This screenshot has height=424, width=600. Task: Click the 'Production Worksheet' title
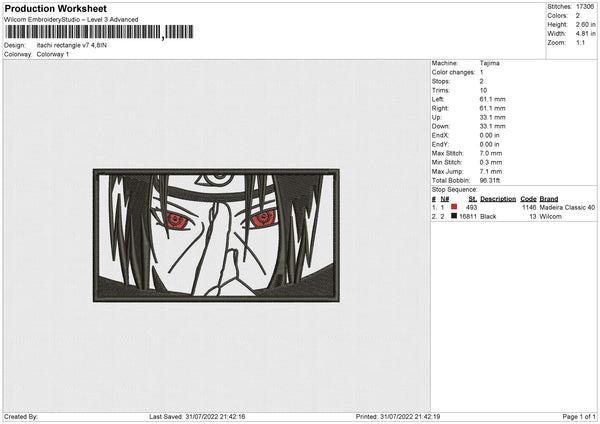coord(55,8)
